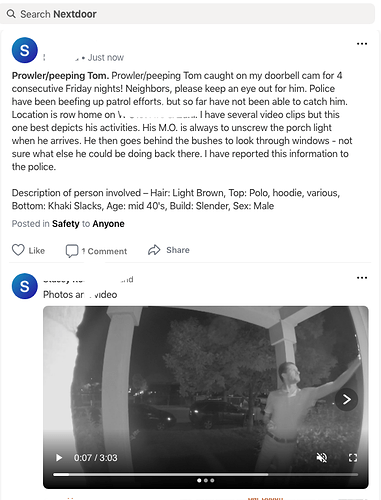This screenshot has width=381, height=500.
Task: Play the doorbell cam video
Action: tap(59, 458)
